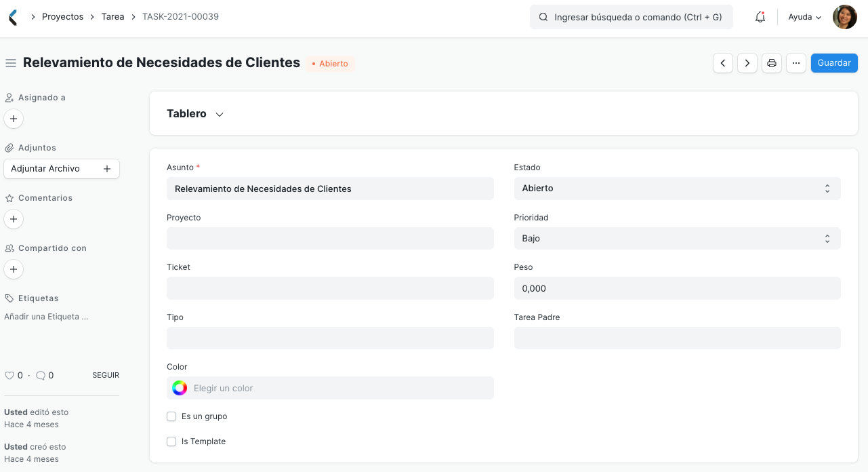868x472 pixels.
Task: Open the Ayuda help dropdown
Action: pyautogui.click(x=804, y=17)
